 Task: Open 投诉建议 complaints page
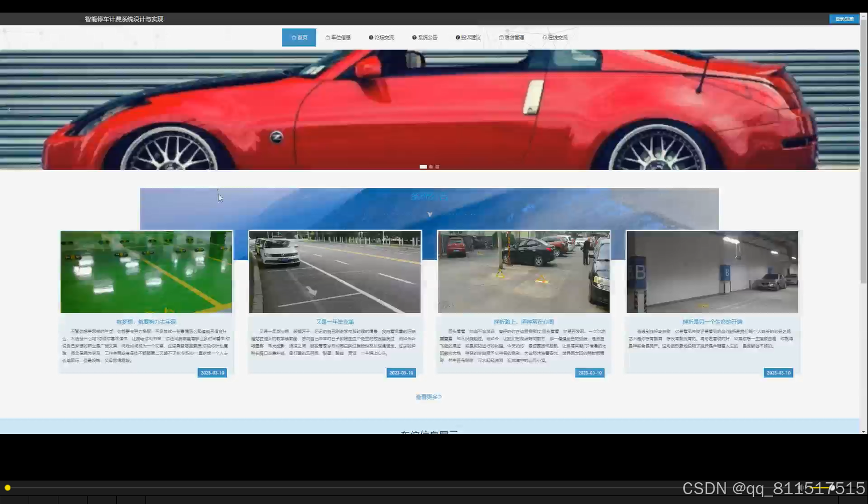click(x=468, y=37)
